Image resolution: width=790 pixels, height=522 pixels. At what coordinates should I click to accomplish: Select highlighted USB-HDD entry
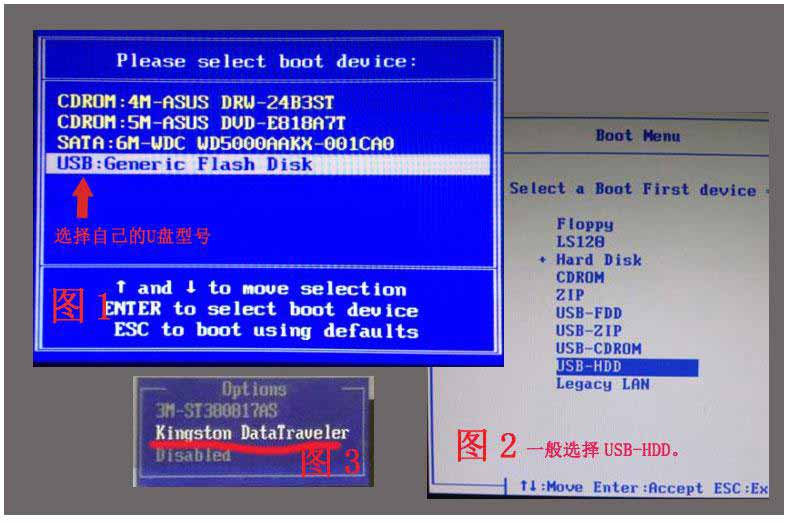coord(589,366)
